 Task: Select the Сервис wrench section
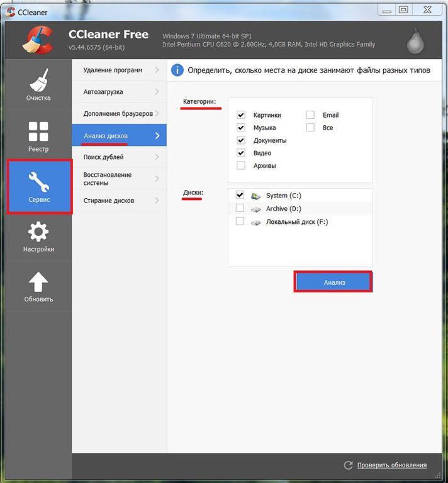39,186
